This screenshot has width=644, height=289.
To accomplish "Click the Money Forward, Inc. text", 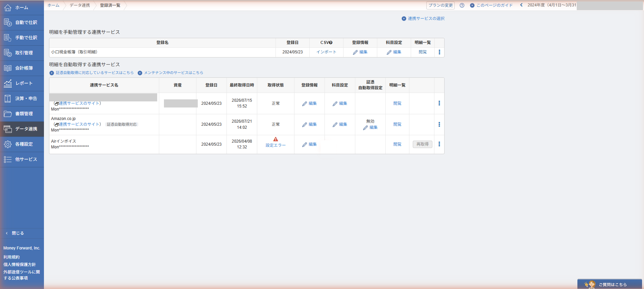I will (x=22, y=248).
